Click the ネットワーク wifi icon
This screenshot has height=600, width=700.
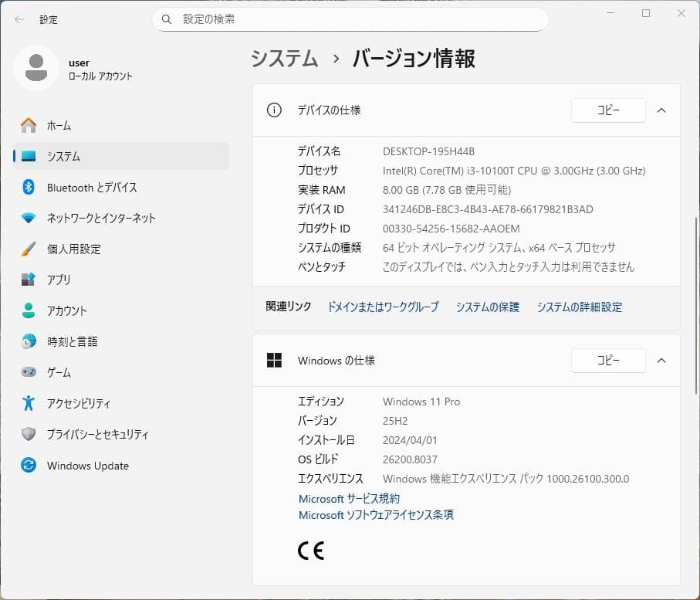coord(29,218)
